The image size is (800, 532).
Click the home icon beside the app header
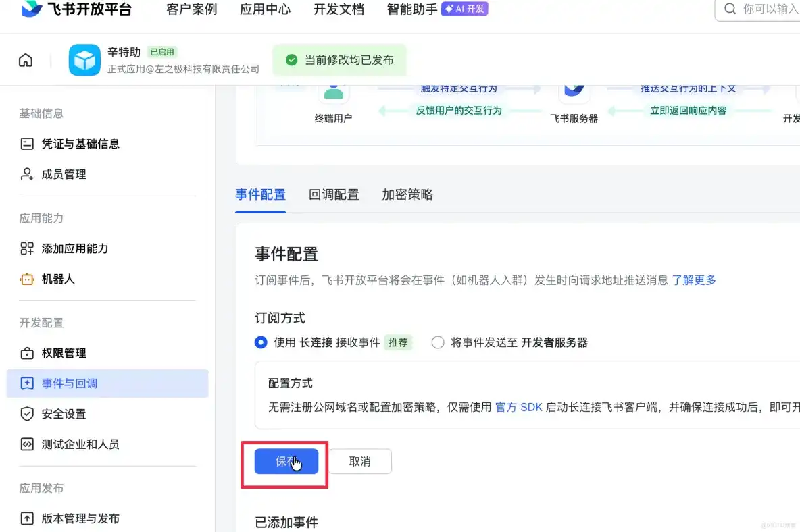coord(25,59)
